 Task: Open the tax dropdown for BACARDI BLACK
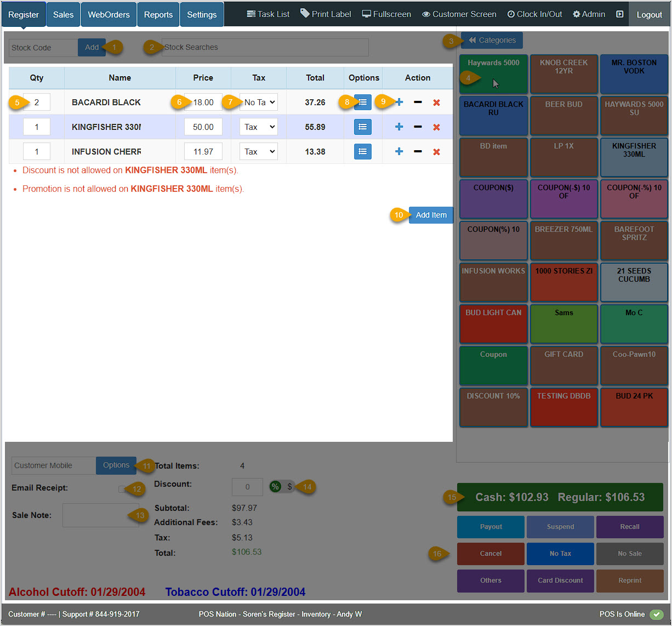[x=258, y=102]
